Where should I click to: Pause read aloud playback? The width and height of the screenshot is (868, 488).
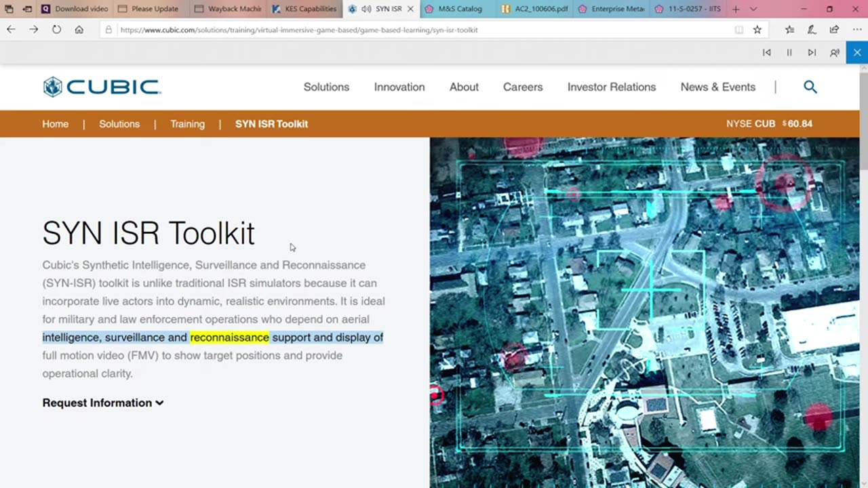789,52
